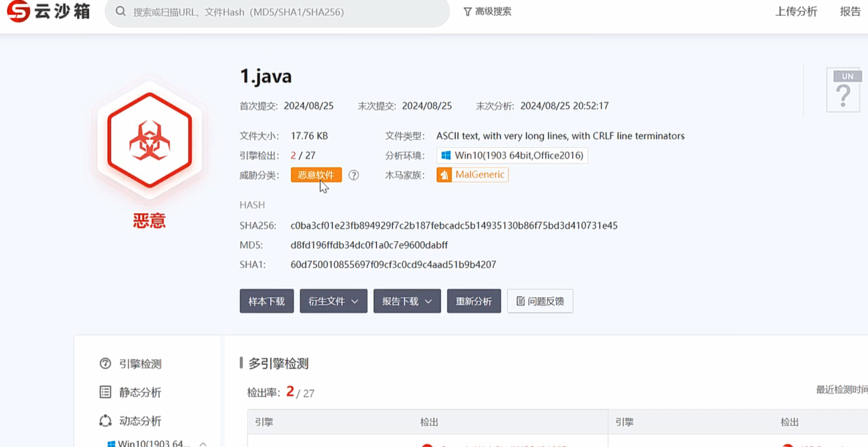Click the 问题反馈 feedback note icon

(x=521, y=301)
